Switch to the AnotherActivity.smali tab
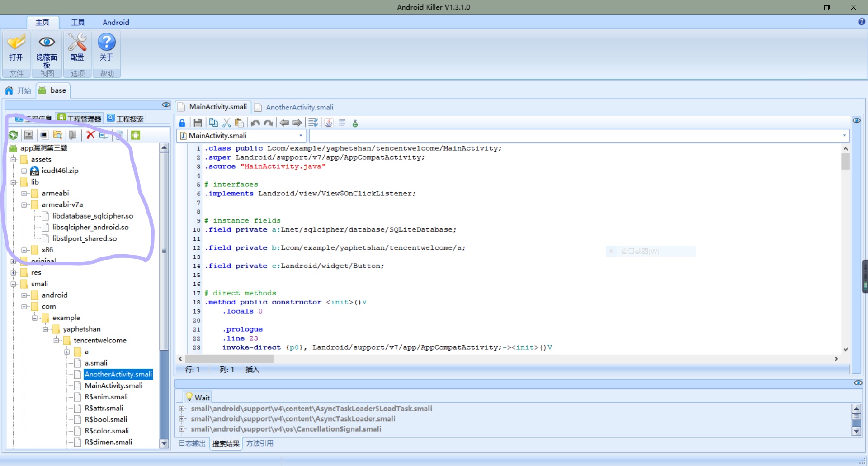The width and height of the screenshot is (868, 466). tap(294, 107)
